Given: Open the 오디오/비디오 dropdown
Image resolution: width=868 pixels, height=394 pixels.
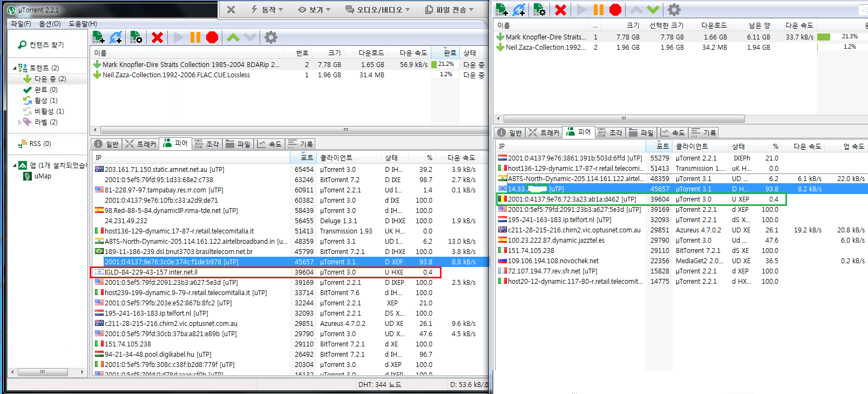Looking at the screenshot, I should point(378,10).
